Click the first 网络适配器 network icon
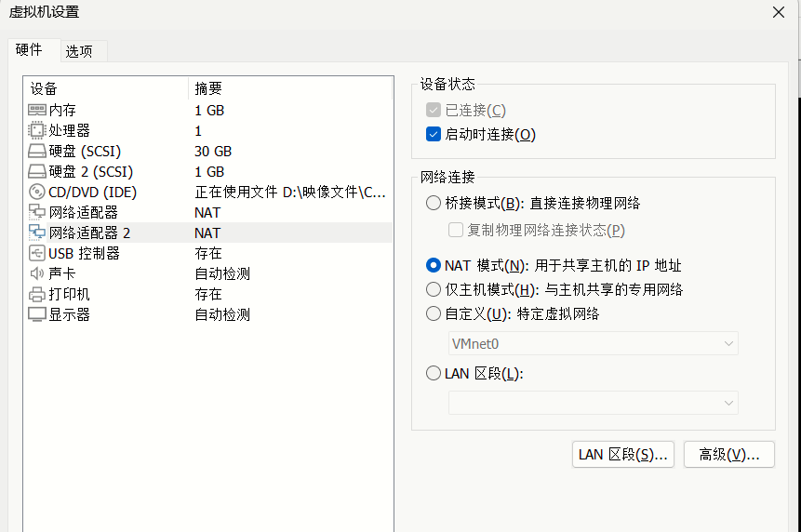801x532 pixels. coord(37,212)
